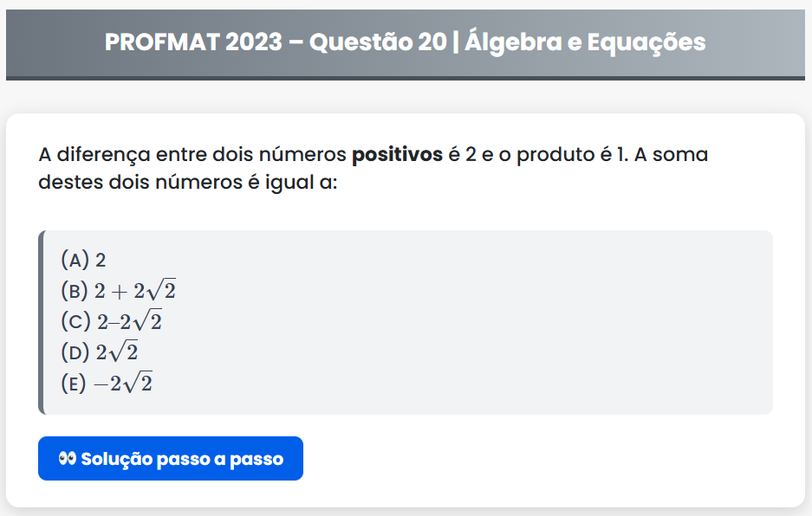Select option (D) 2√2
The width and height of the screenshot is (812, 516).
(x=100, y=352)
